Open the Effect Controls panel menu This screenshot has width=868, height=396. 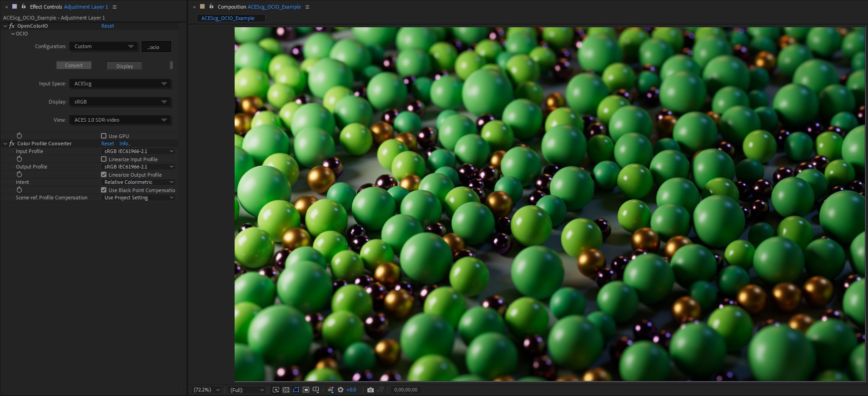coord(115,7)
